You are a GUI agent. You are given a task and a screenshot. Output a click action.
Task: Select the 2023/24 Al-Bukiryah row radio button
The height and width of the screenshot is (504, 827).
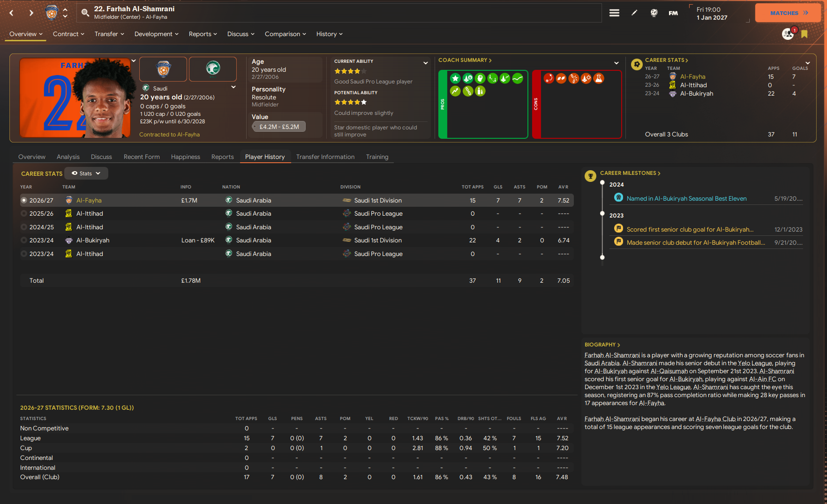(24, 241)
